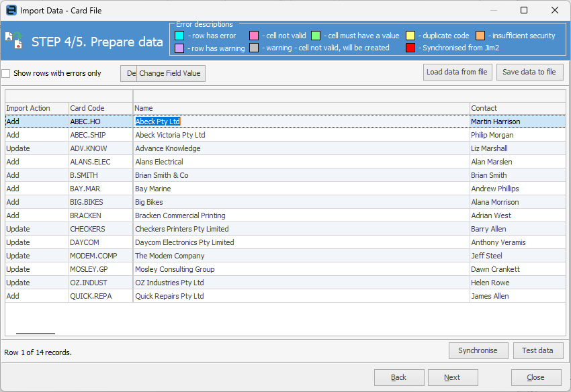Load data from file
Screen dimensions: 571x392
pyautogui.click(x=457, y=72)
